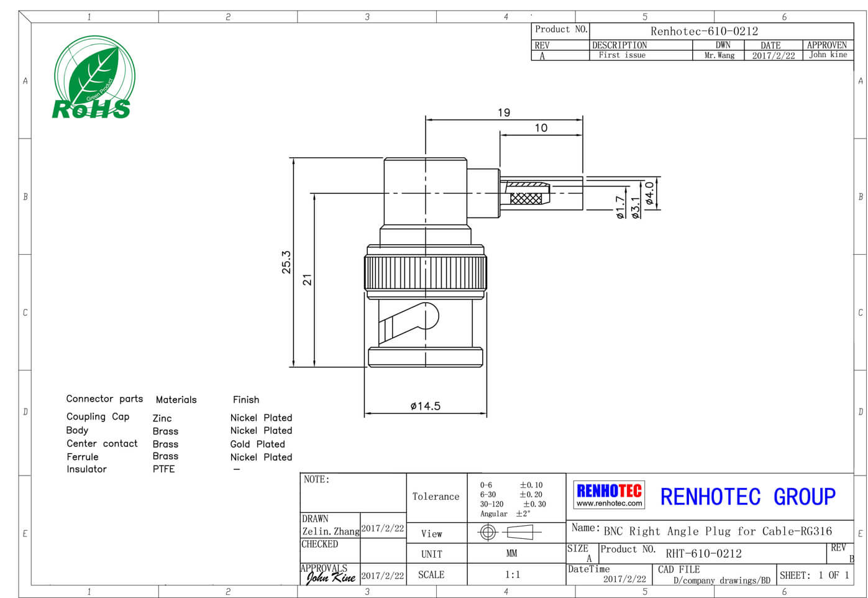Screen dimensions: 868x598
Task: Select the ø4.0 cable diameter dimension
Action: point(650,193)
